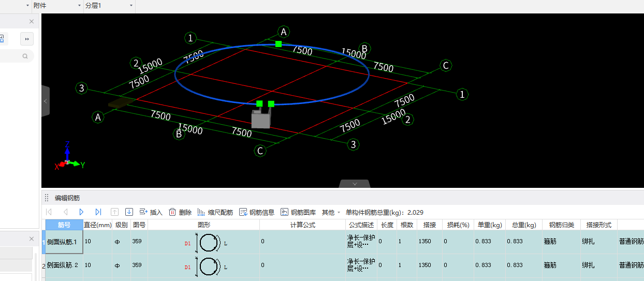Click the double-arrow expand button in left panel
This screenshot has height=281, width=644.
(x=27, y=39)
